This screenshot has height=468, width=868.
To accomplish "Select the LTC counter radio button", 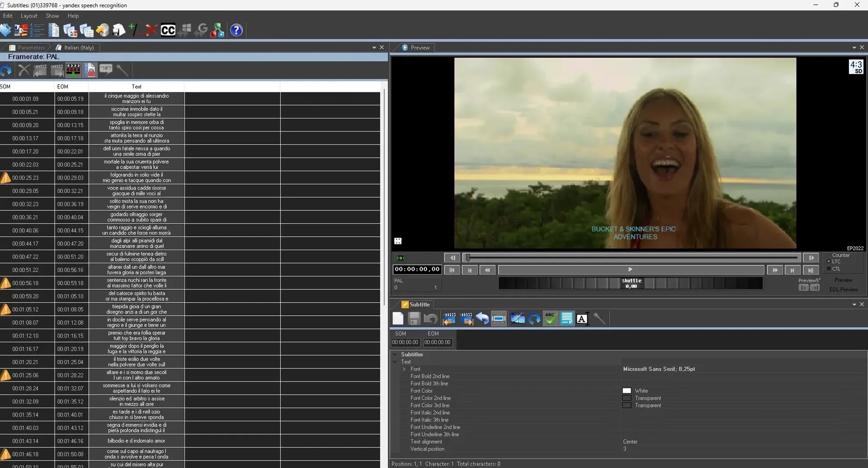I will pyautogui.click(x=829, y=262).
